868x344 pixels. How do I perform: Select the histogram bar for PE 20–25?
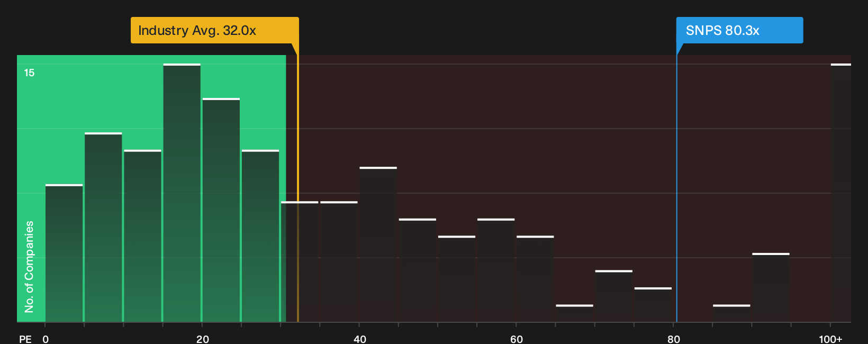[221, 210]
